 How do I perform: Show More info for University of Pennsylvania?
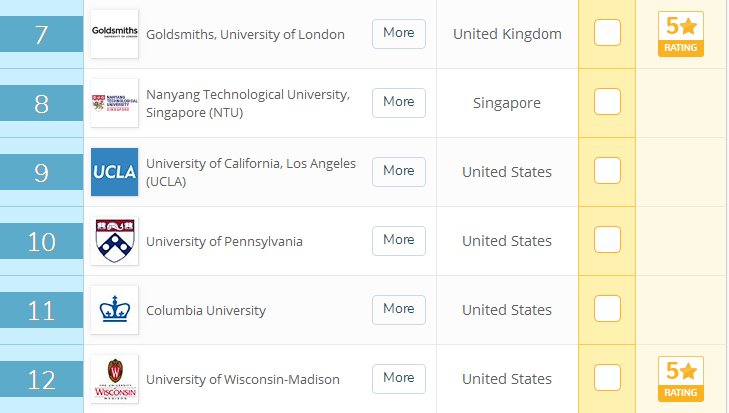click(x=398, y=240)
